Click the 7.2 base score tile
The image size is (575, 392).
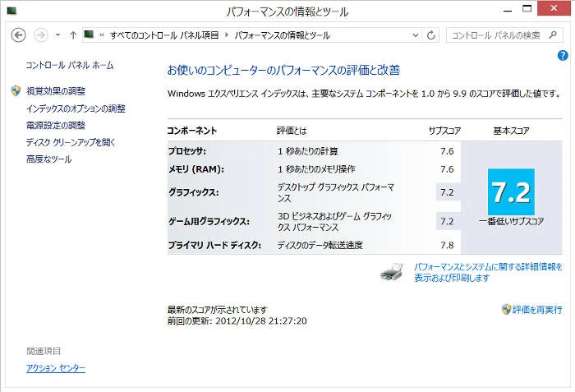pyautogui.click(x=511, y=192)
